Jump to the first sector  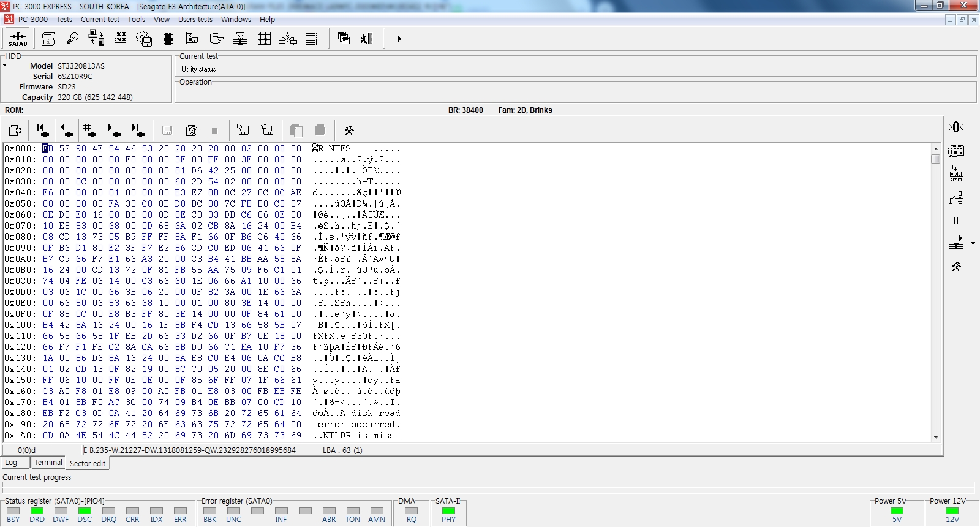coord(42,130)
